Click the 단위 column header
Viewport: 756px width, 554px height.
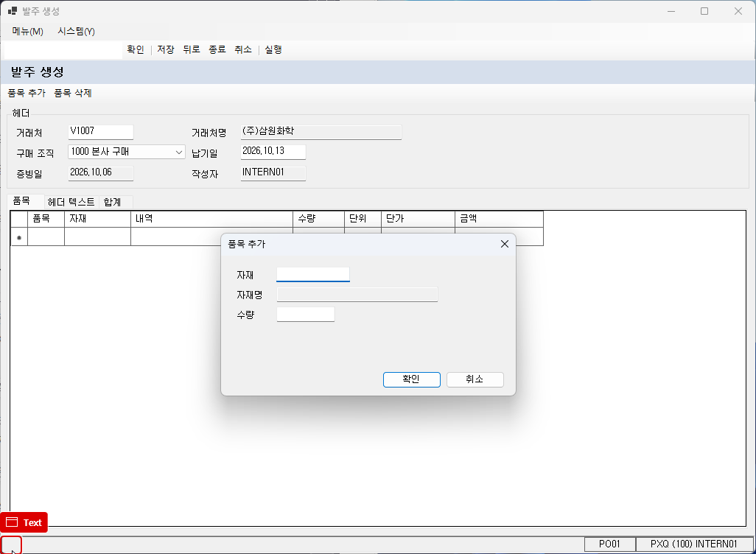(x=363, y=219)
